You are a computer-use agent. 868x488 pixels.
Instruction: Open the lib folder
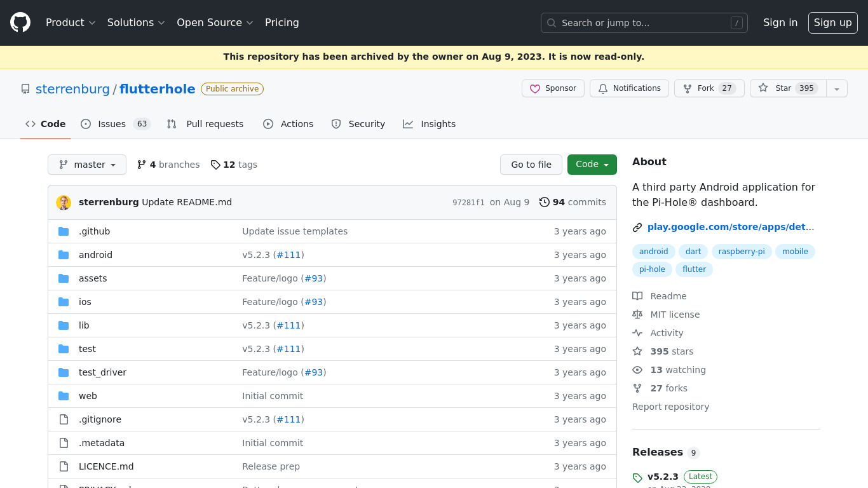(x=84, y=325)
